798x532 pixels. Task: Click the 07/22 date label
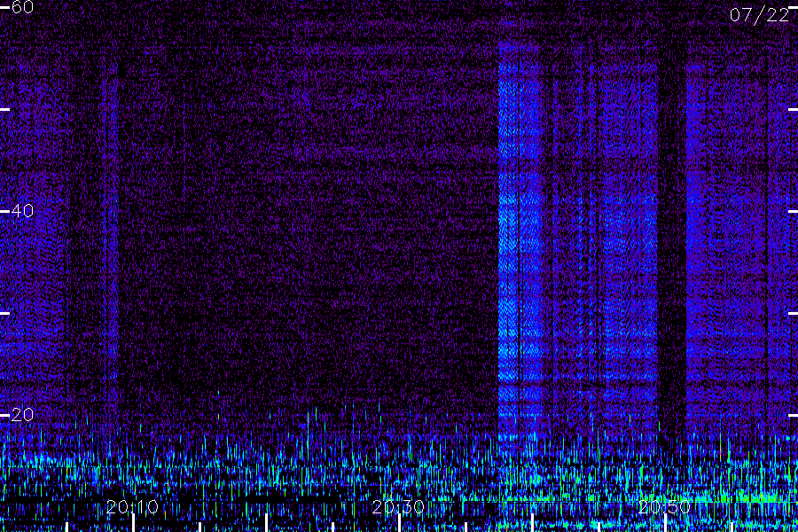(759, 15)
